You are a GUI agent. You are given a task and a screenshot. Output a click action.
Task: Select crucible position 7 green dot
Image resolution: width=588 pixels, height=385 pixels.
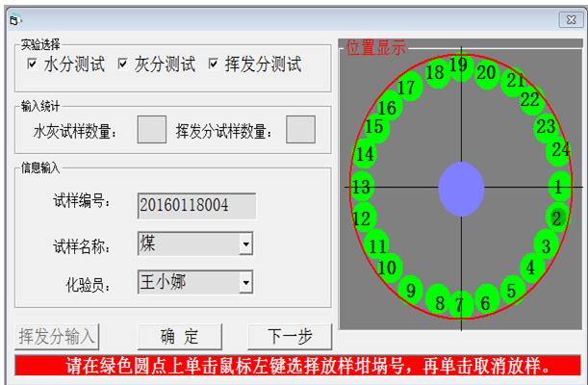[x=461, y=304]
